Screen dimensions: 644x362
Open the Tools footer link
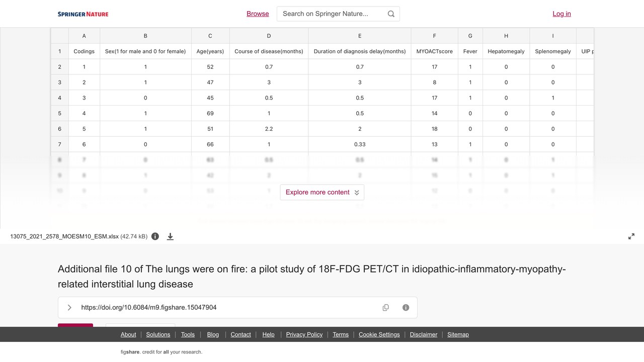(x=188, y=334)
